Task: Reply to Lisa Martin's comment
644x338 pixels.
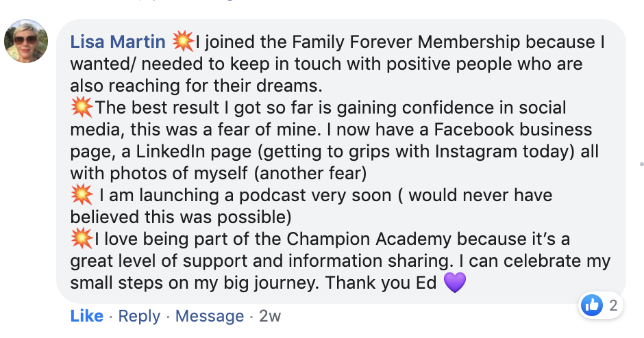Action: [x=139, y=316]
